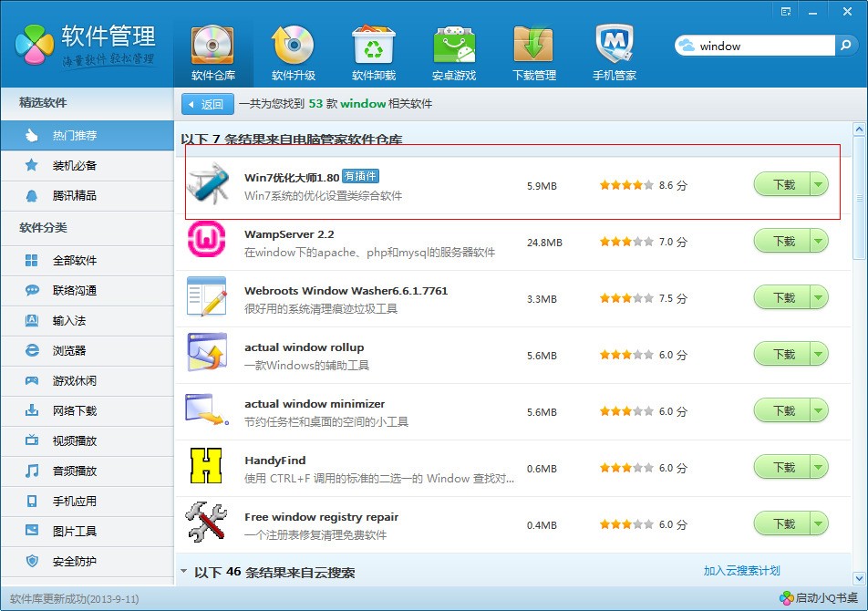Click the 有插件 plugin badge

click(x=360, y=176)
